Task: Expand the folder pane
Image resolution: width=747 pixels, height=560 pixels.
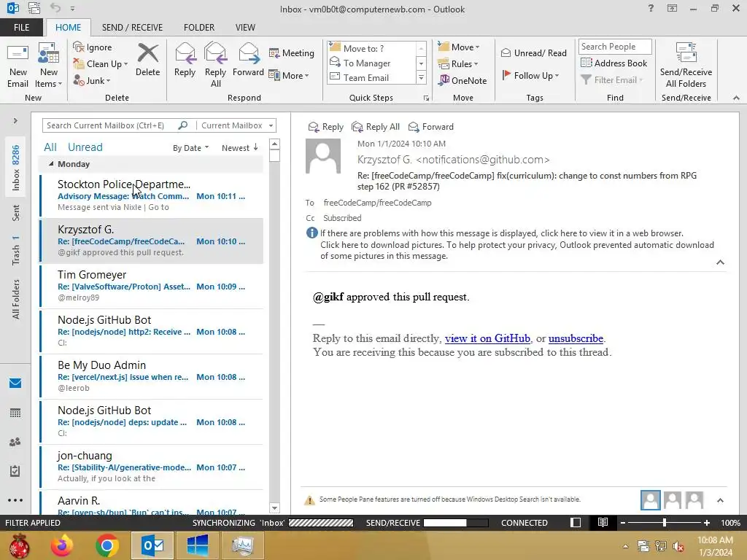Action: coord(15,121)
